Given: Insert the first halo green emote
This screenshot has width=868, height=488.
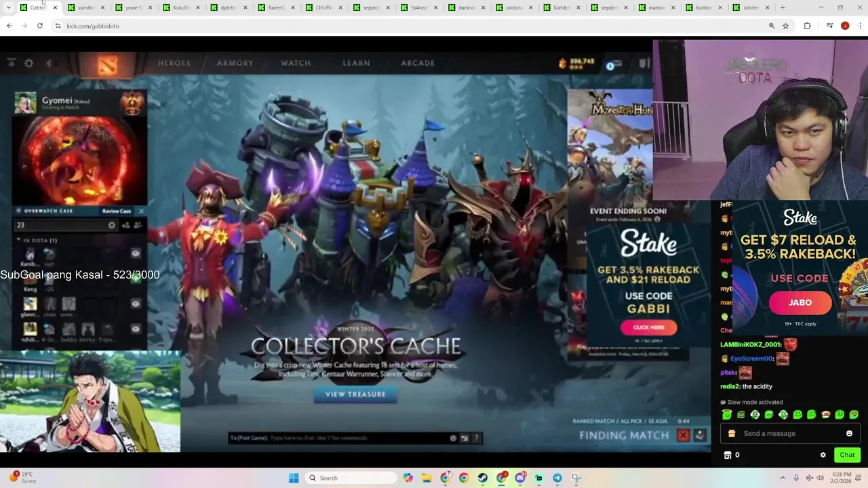Looking at the screenshot, I should (x=727, y=415).
